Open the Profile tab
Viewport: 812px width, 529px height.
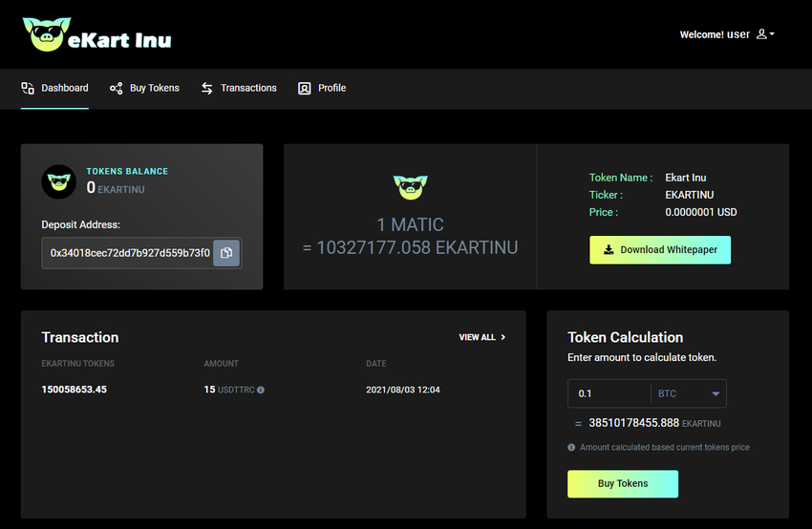[x=331, y=88]
